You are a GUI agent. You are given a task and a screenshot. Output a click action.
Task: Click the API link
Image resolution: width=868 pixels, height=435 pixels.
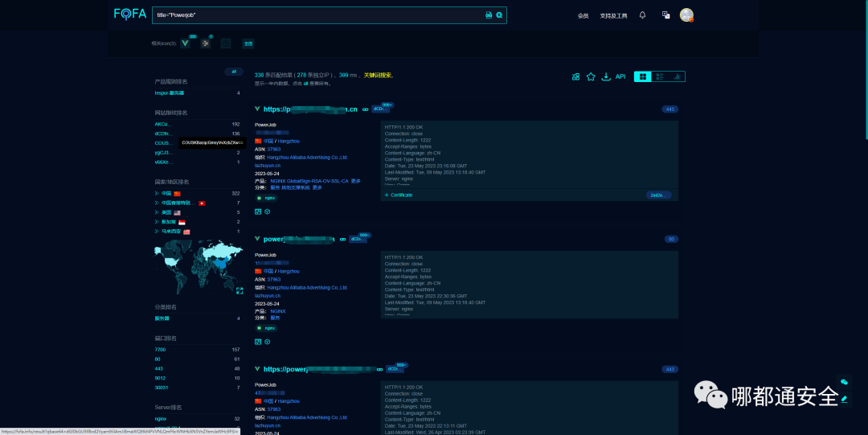pyautogui.click(x=620, y=76)
